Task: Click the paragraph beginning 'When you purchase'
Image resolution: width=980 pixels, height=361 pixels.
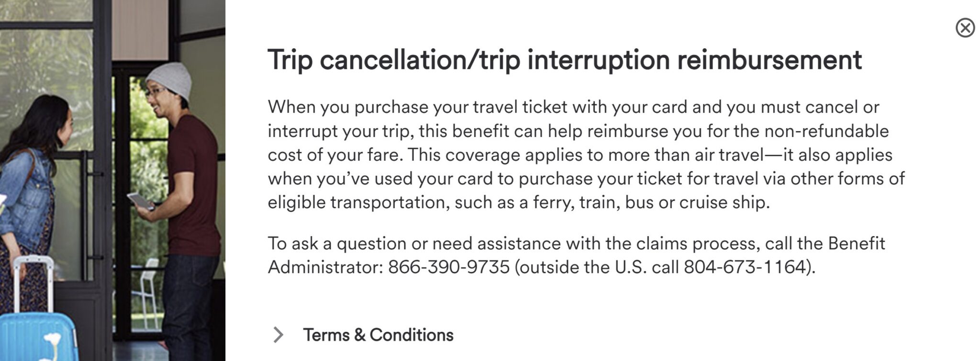Action: click(x=584, y=155)
